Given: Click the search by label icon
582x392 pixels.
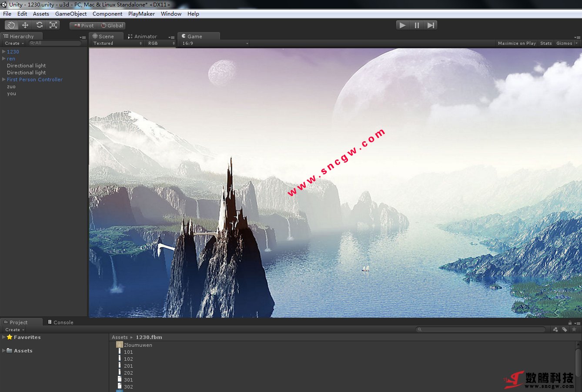Looking at the screenshot, I should 565,329.
